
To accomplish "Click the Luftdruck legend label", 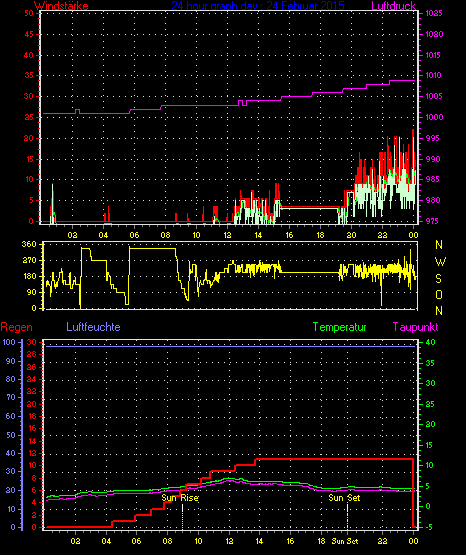I will [393, 6].
